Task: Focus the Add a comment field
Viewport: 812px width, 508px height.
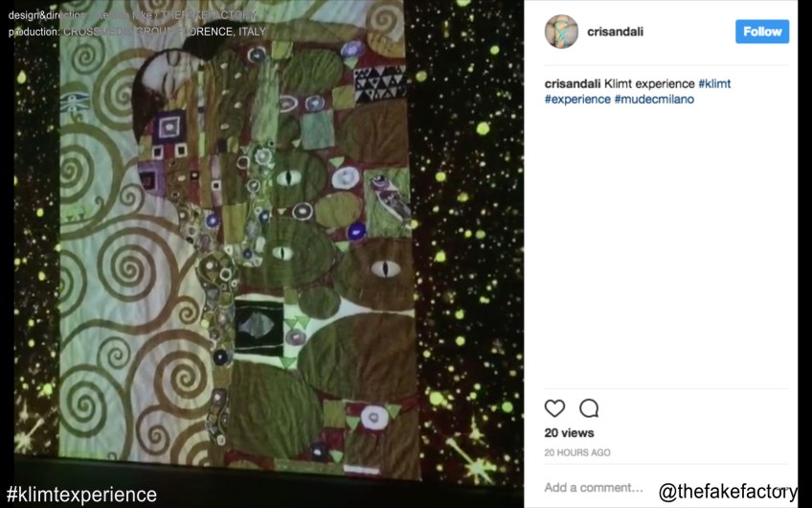Action: 594,487
